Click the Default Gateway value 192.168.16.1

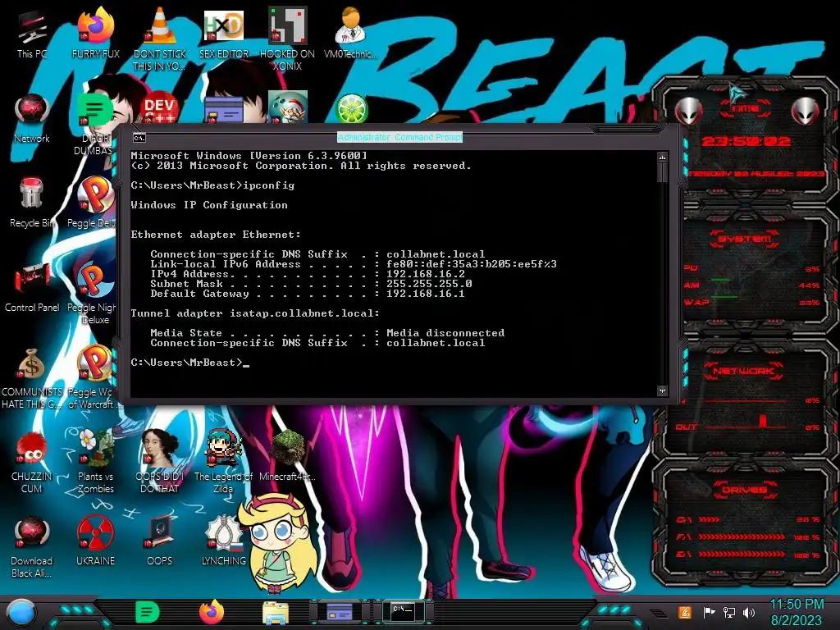click(426, 294)
